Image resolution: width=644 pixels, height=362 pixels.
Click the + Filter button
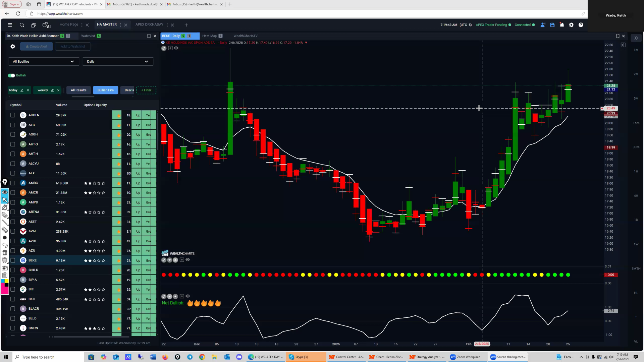[146, 90]
